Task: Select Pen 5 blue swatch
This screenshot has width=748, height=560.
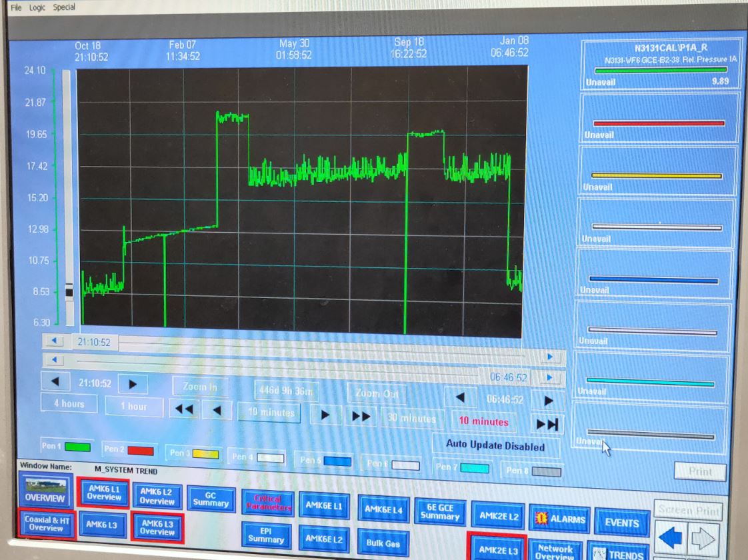Action: 337,461
